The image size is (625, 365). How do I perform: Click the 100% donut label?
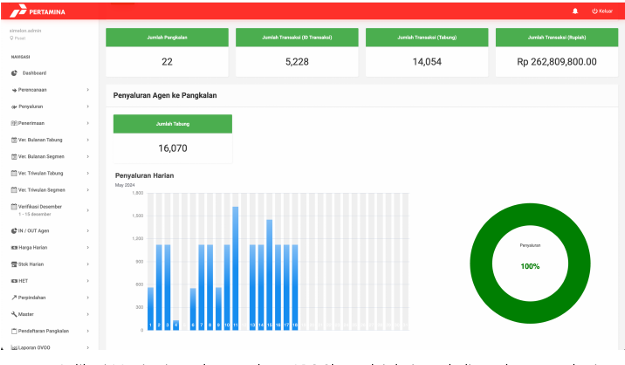pos(530,266)
